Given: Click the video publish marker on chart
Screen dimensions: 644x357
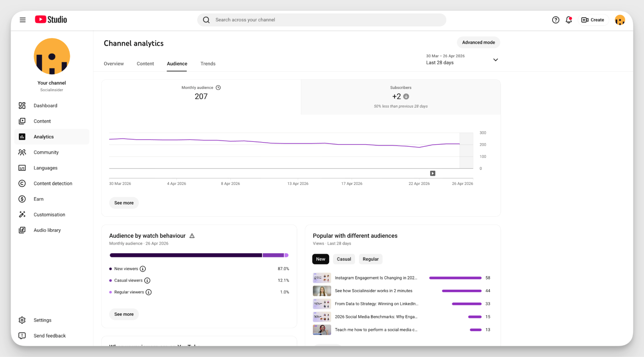Looking at the screenshot, I should click(433, 173).
